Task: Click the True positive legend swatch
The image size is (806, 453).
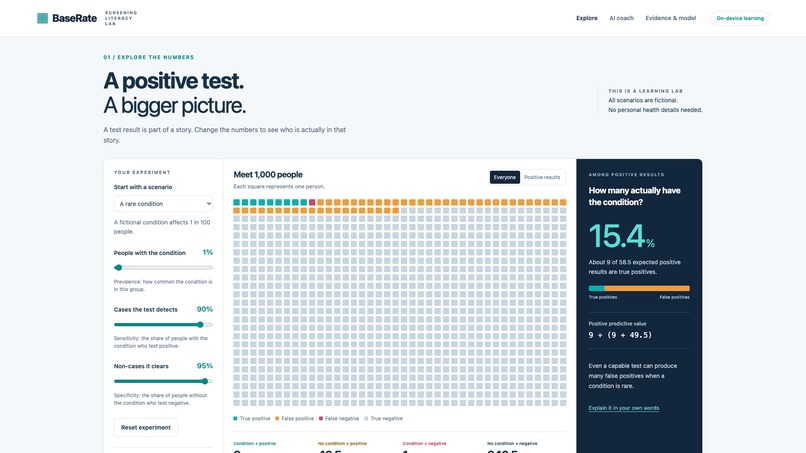Action: [x=235, y=419]
